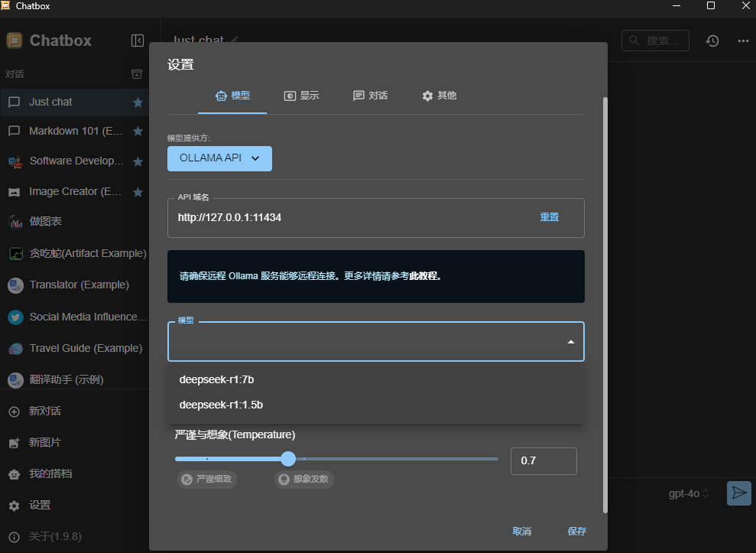This screenshot has width=756, height=553.
Task: Click the 关于(1.9.8) info icon
Action: (x=15, y=537)
